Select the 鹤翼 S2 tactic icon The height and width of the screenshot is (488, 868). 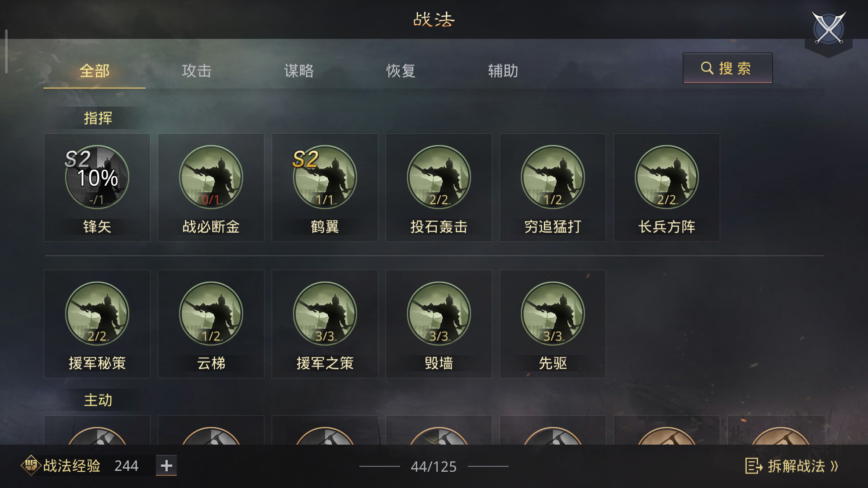pyautogui.click(x=325, y=177)
